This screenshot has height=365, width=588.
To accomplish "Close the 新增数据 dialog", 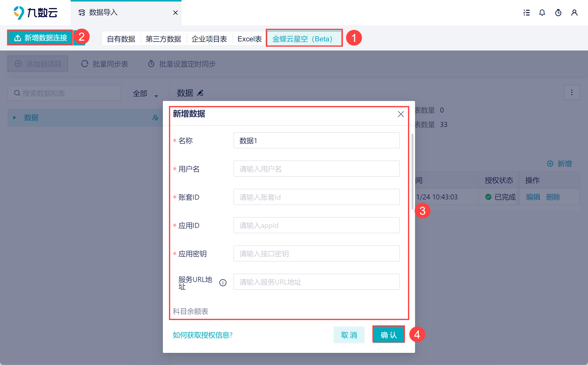I will click(401, 114).
